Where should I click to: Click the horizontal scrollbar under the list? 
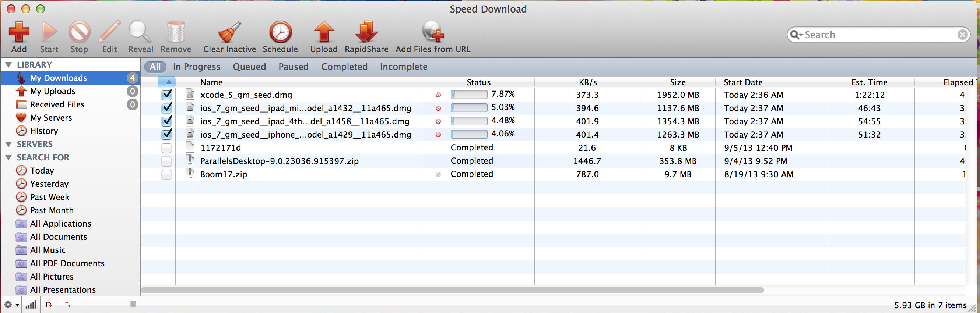tap(452, 290)
